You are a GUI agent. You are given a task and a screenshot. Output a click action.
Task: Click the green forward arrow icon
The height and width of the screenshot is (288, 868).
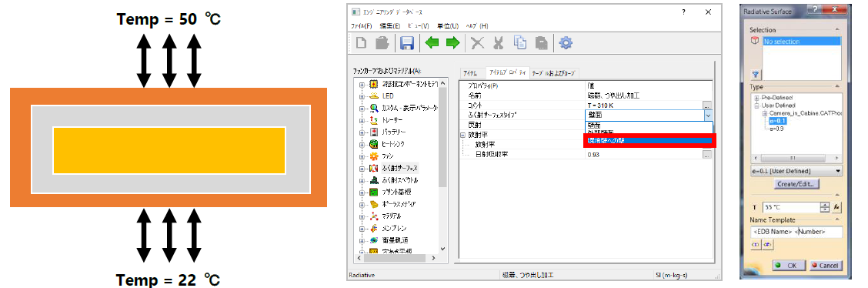(x=452, y=42)
